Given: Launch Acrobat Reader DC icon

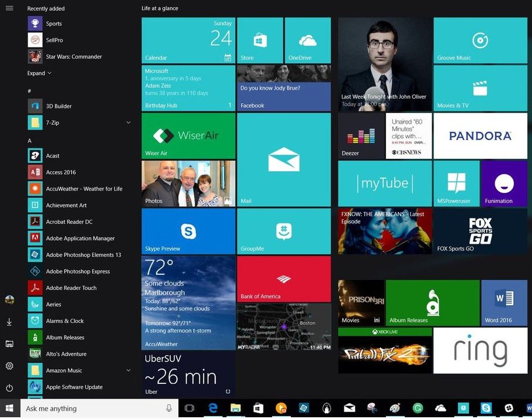Looking at the screenshot, I should click(35, 222).
